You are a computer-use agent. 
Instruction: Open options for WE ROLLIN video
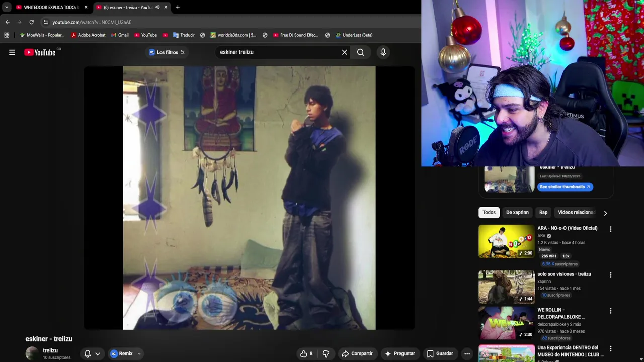611,311
